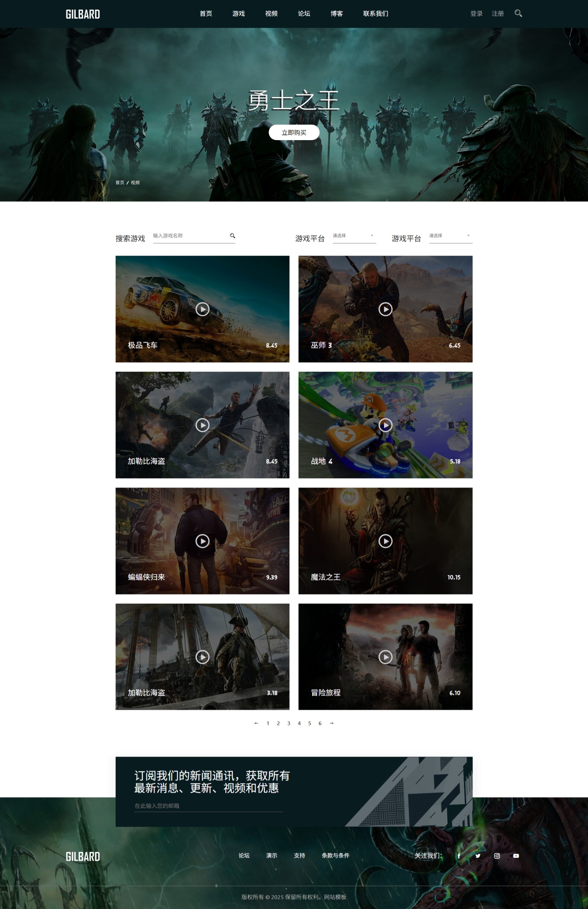Play the 魔法之王 video
Screen dimensions: 588x909
(x=385, y=541)
